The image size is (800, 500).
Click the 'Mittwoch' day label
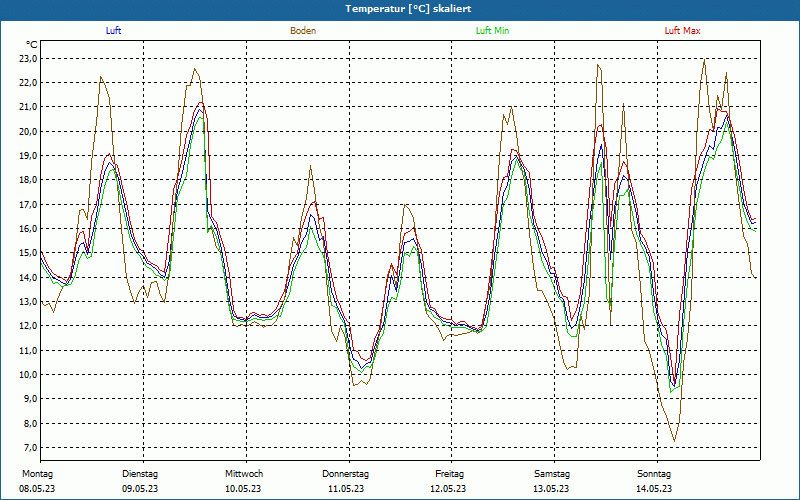click(x=244, y=474)
